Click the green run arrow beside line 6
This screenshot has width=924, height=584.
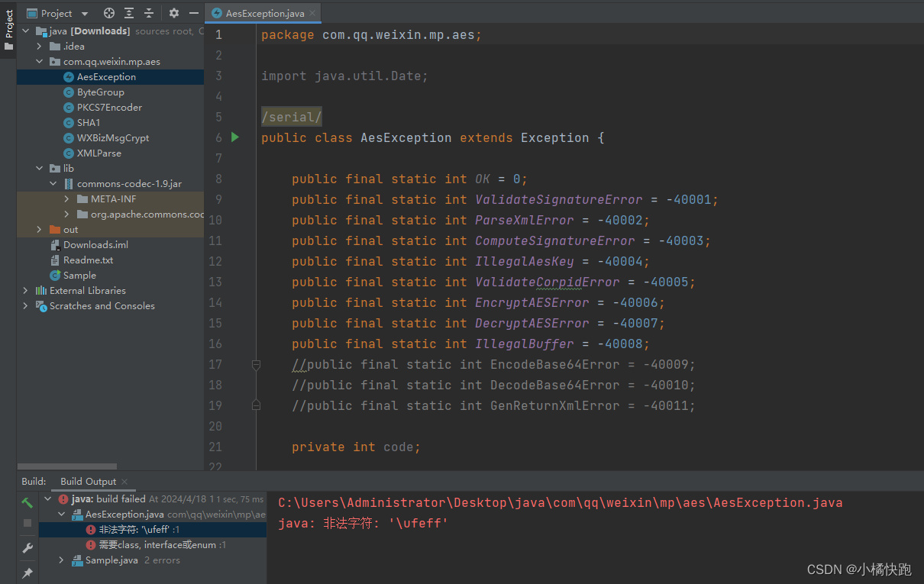coord(235,137)
